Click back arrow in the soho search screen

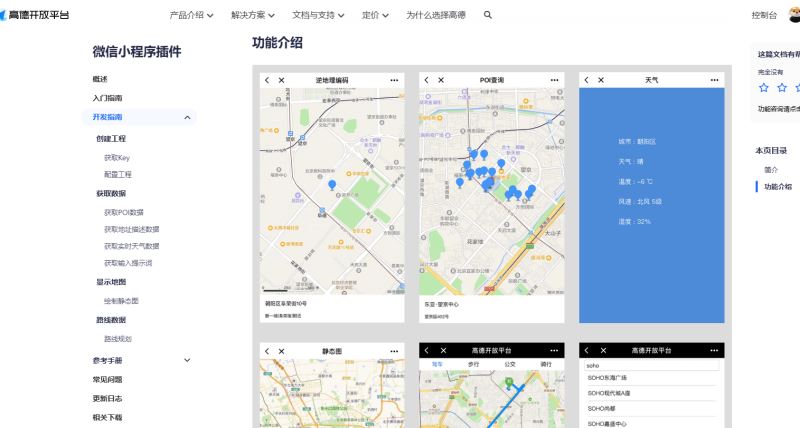coord(587,350)
